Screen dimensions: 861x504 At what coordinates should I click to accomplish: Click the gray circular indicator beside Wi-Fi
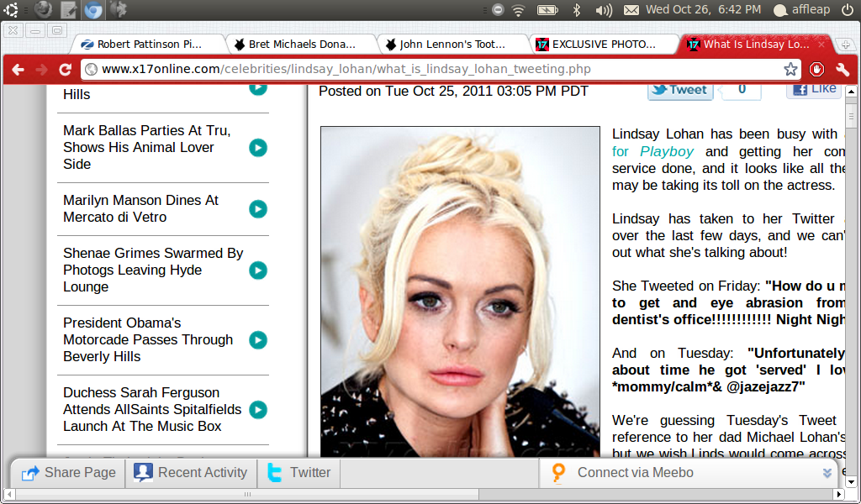coord(498,10)
